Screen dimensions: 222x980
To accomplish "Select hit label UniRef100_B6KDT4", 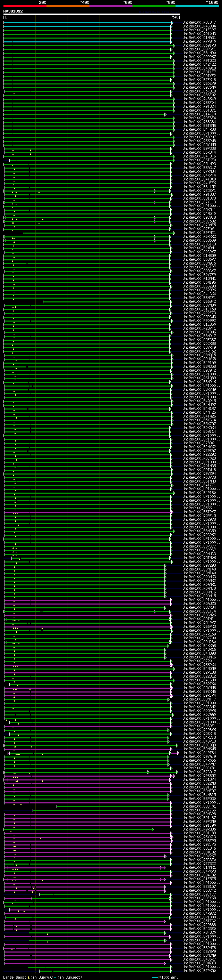I will pyautogui.click(x=199, y=153).
